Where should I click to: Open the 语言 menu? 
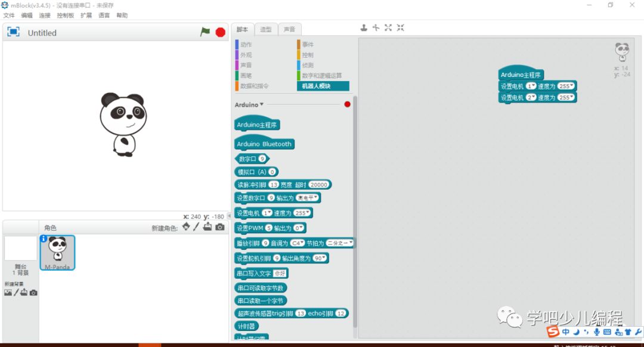(x=104, y=15)
